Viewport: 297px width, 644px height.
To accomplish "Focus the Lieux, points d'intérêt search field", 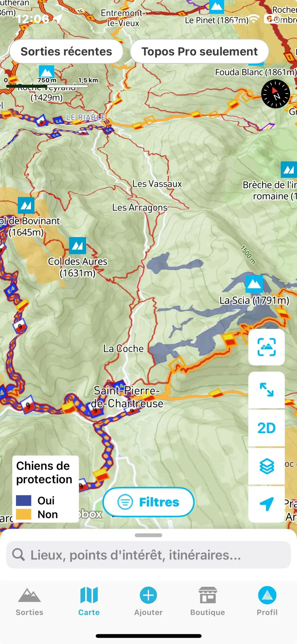I will coord(148,555).
